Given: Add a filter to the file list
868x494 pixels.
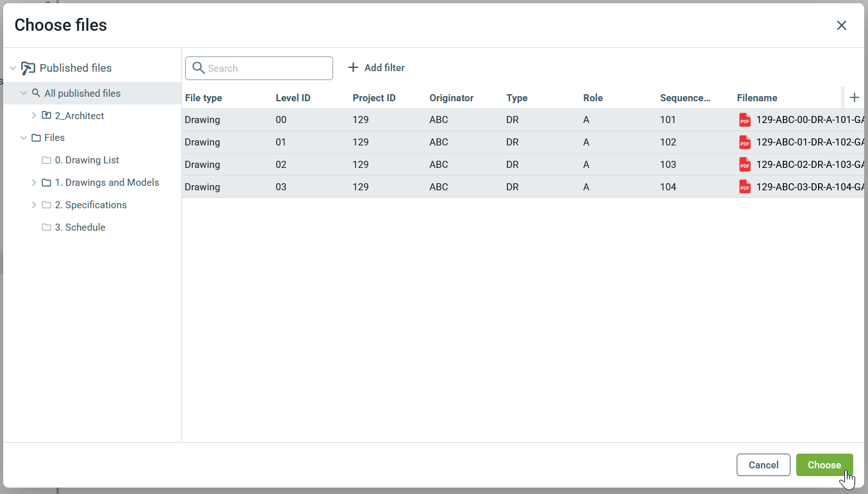Looking at the screenshot, I should (x=376, y=68).
